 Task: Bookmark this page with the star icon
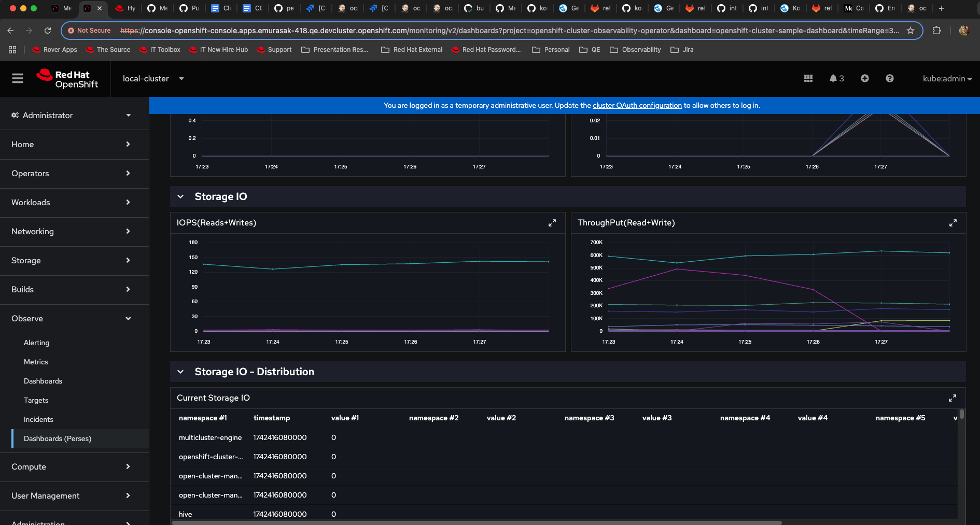pyautogui.click(x=910, y=31)
